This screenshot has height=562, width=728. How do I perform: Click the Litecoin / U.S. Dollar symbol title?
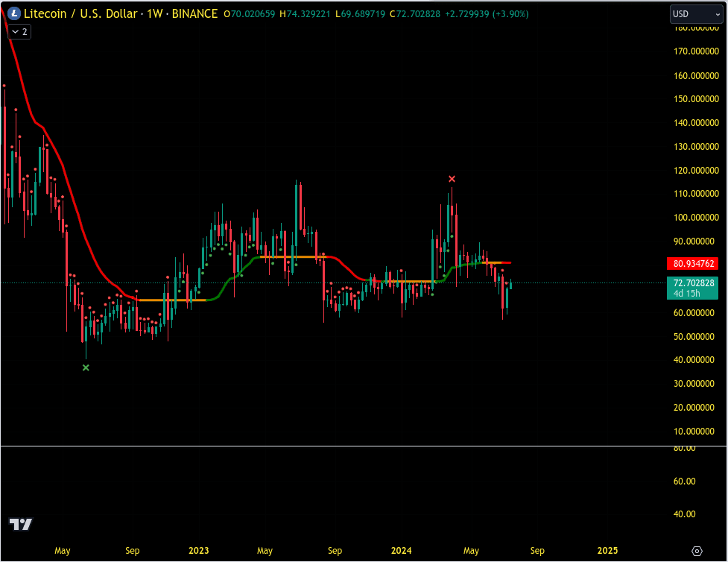[x=80, y=14]
